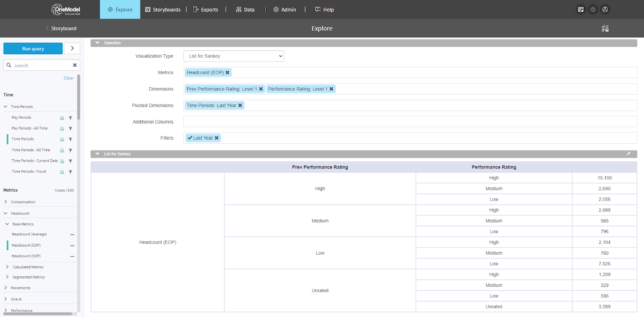The image size is (644, 317).
Task: Pin the List for Sankey panel
Action: tap(628, 154)
